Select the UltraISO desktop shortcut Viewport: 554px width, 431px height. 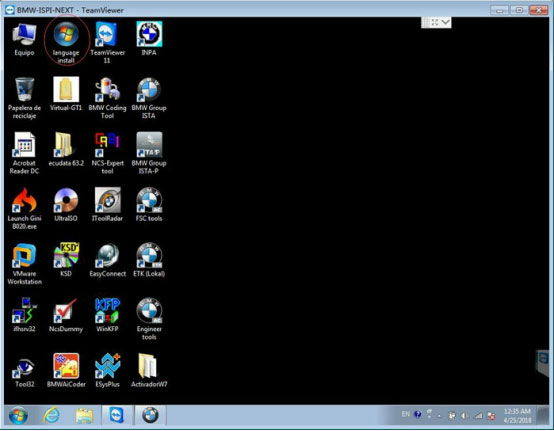point(66,205)
